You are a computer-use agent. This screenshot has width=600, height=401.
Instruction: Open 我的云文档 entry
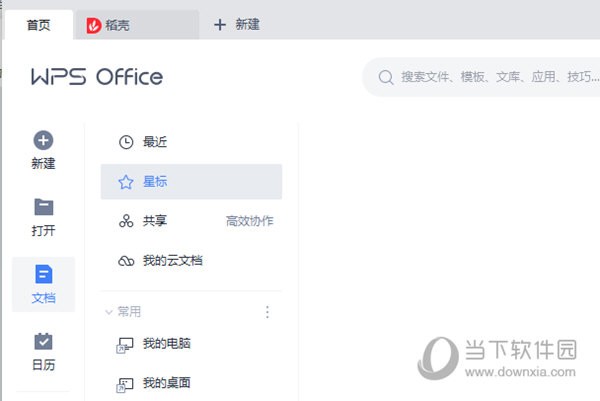coord(191,261)
